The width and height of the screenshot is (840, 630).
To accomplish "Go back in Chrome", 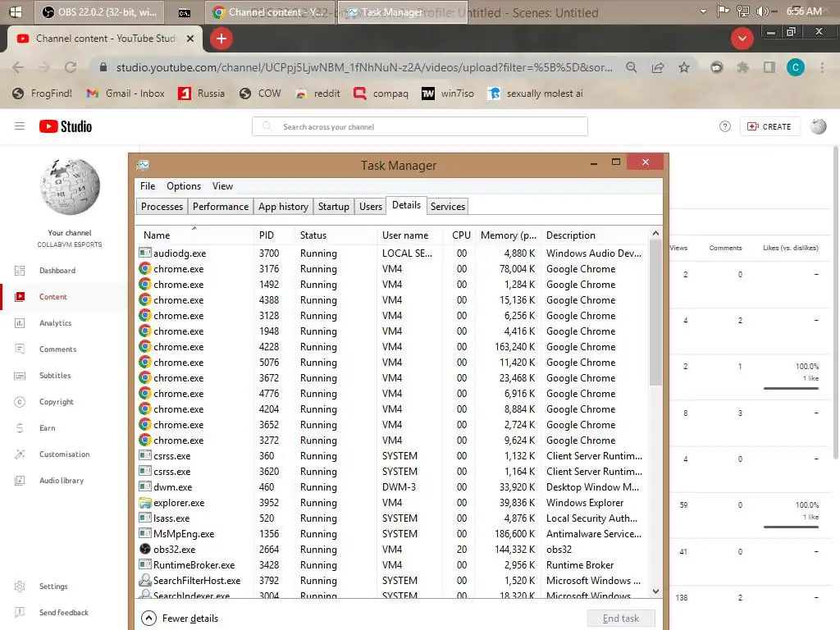I will coord(18,67).
